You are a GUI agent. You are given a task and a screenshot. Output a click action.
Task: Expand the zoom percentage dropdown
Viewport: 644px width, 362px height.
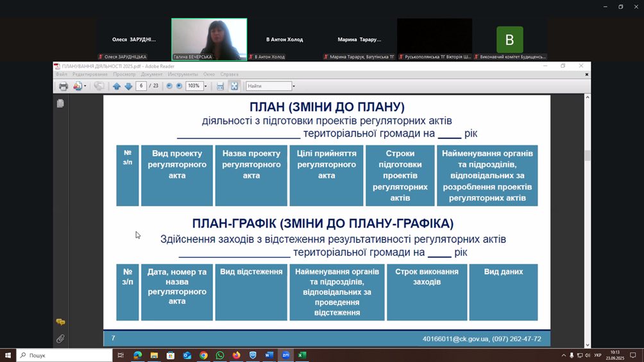tap(205, 86)
